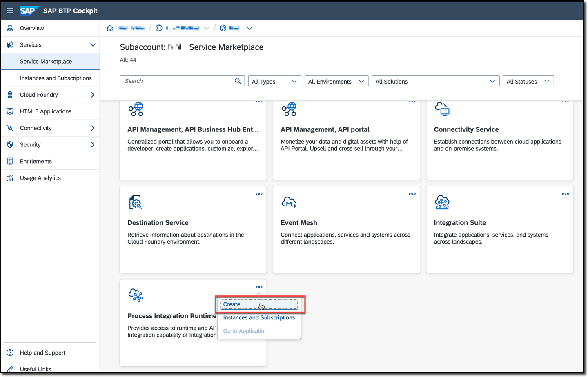The height and width of the screenshot is (377, 588).
Task: Expand the Connectivity section
Action: [x=93, y=128]
